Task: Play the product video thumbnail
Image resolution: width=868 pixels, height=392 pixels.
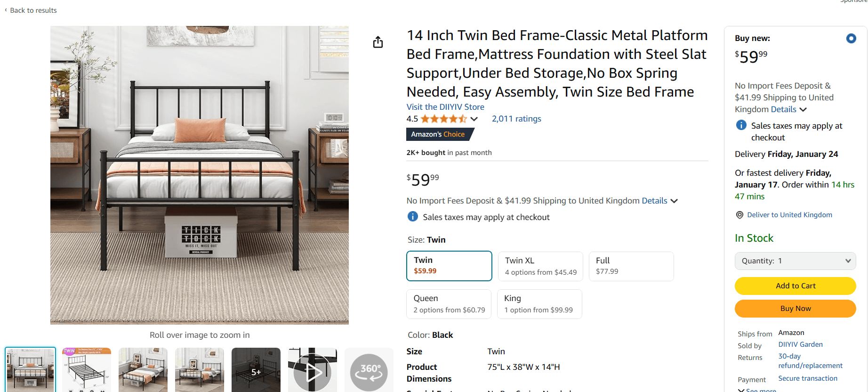Action: (x=313, y=371)
